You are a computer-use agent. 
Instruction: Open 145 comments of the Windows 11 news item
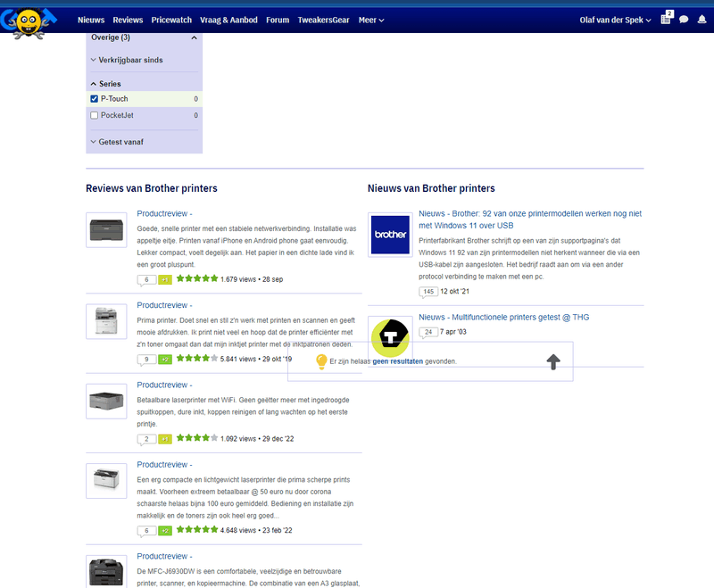point(428,292)
